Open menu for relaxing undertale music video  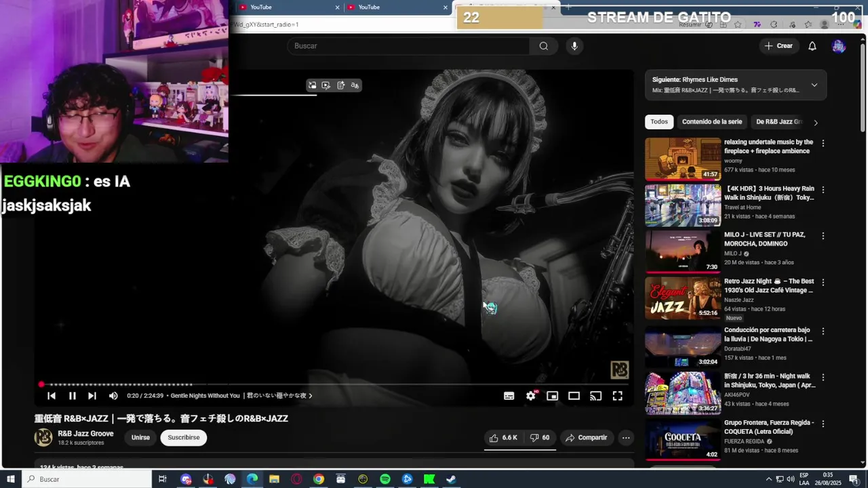coord(823,144)
